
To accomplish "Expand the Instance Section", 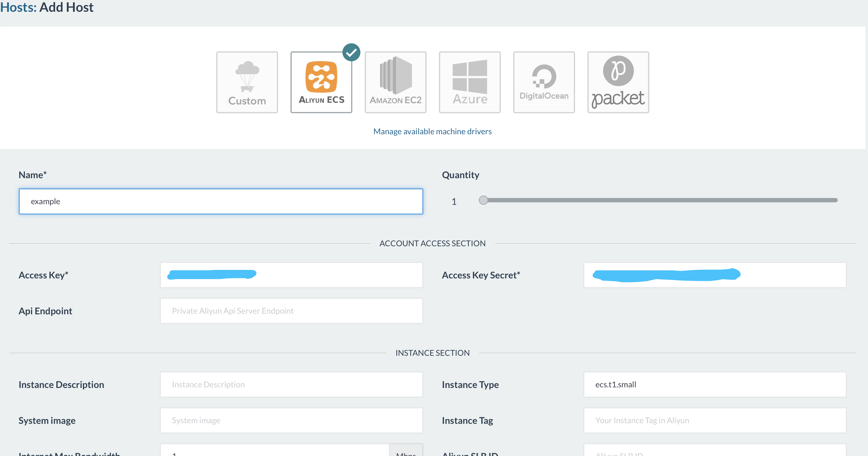I will [x=432, y=353].
